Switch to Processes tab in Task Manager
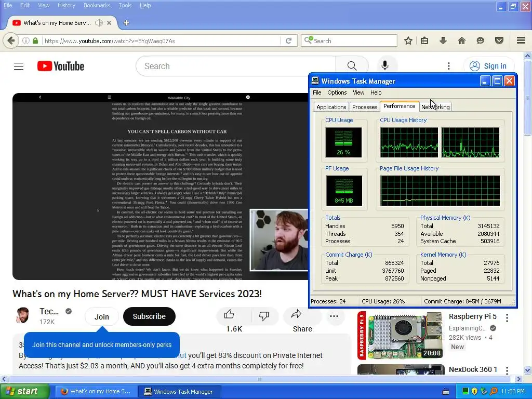The image size is (532, 399). (x=365, y=107)
